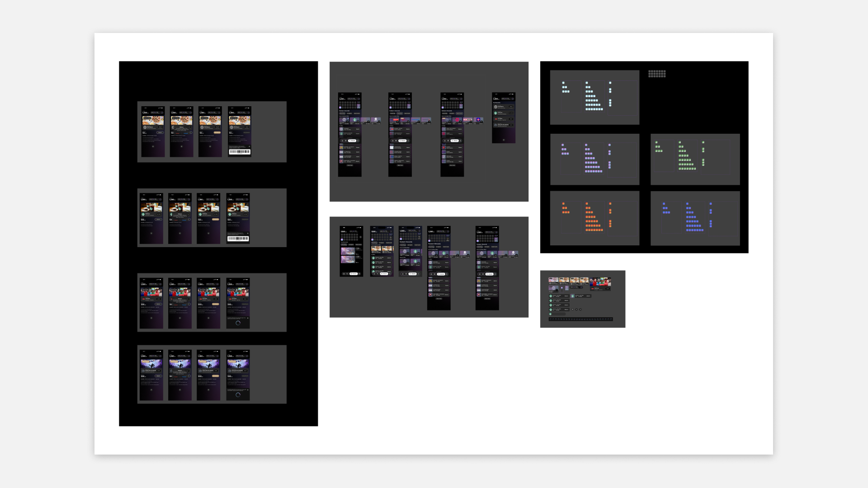Click the sports players banner in component sheet
The width and height of the screenshot is (868, 488).
click(x=600, y=283)
